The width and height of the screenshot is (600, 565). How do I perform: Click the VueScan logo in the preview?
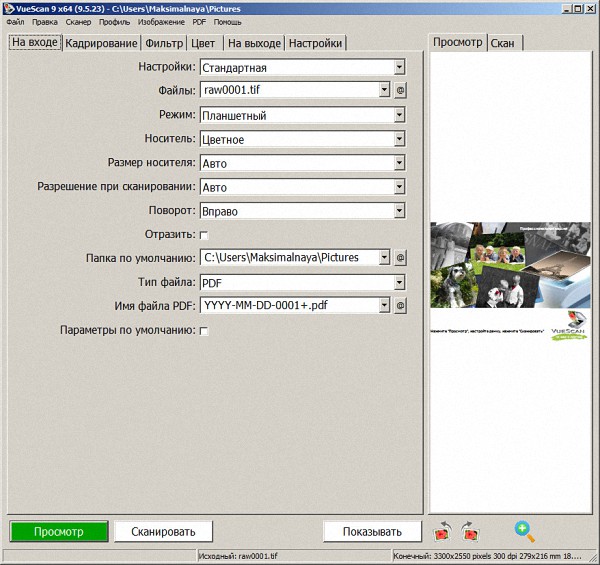click(x=569, y=326)
